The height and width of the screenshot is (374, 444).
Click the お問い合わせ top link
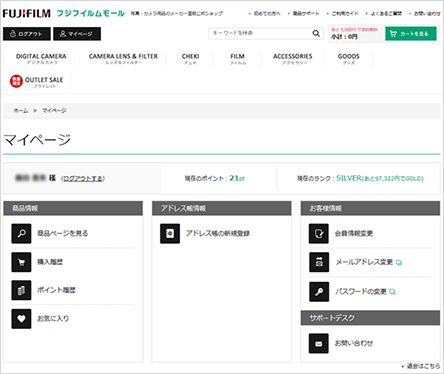coord(427,14)
